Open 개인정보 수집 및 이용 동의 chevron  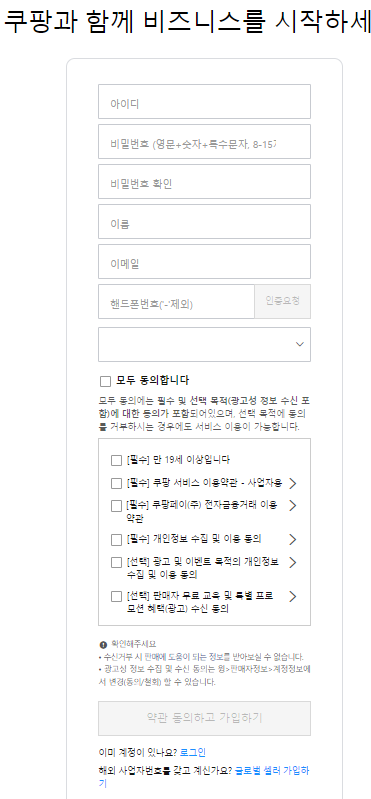(293, 539)
